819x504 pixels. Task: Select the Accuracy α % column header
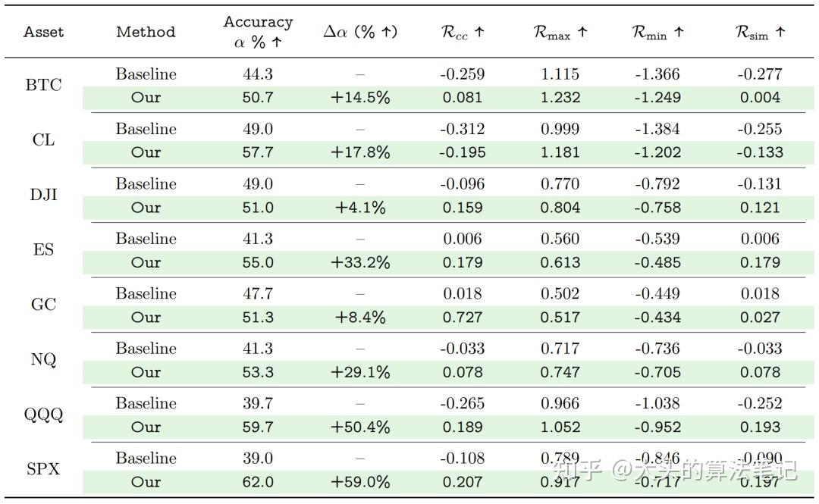click(x=258, y=33)
